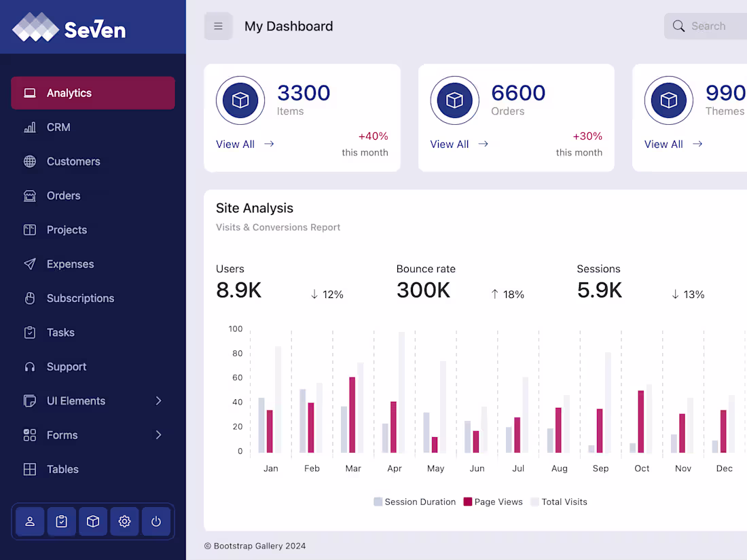Click View All link on Items card
Image resolution: width=747 pixels, height=560 pixels.
236,145
